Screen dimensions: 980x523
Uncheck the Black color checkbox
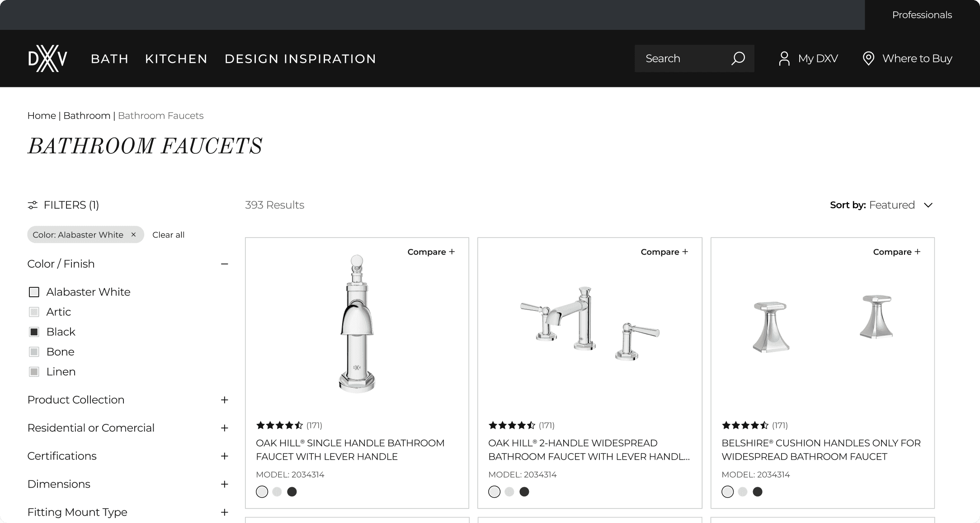click(x=34, y=332)
